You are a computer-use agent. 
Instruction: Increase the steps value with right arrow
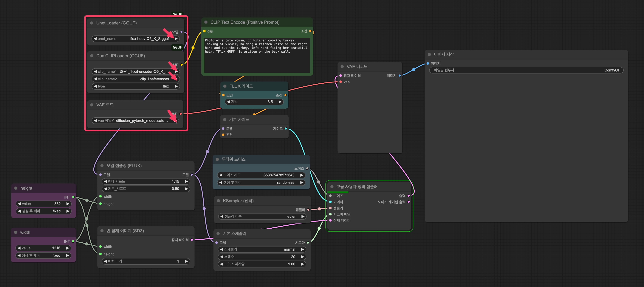pyautogui.click(x=303, y=257)
